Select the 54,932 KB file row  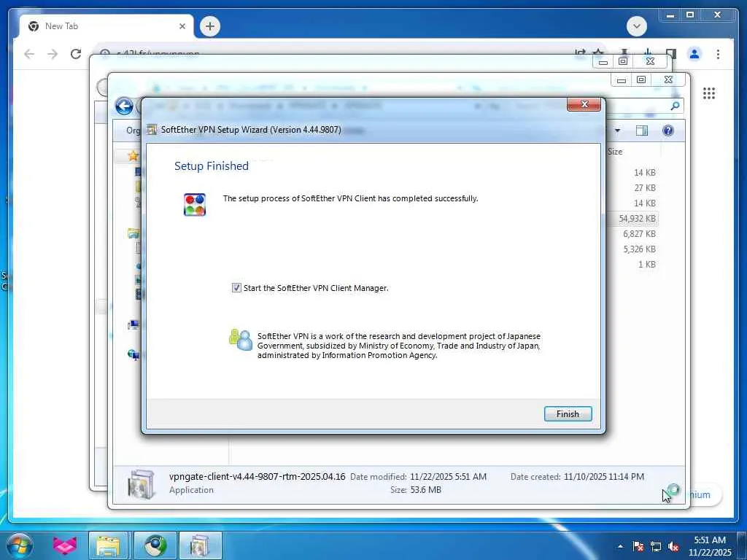coord(637,219)
